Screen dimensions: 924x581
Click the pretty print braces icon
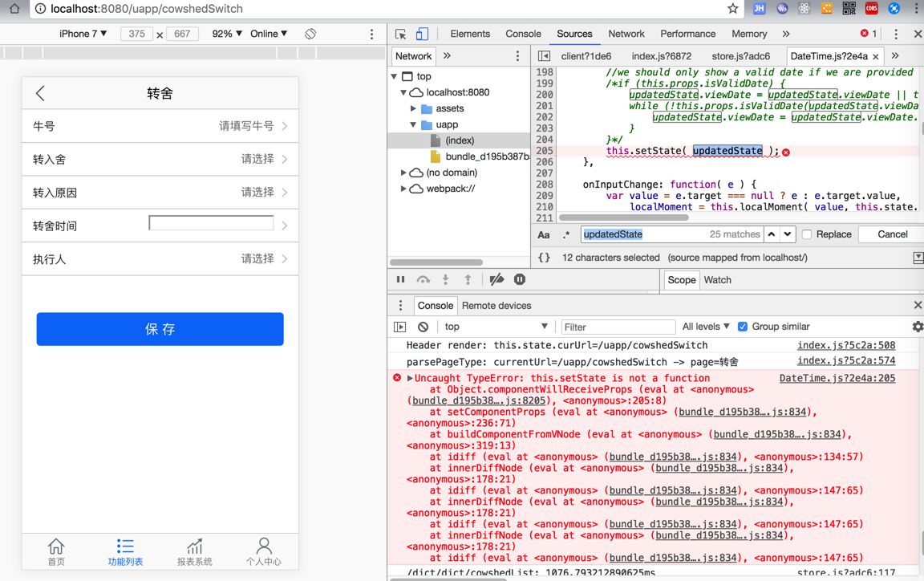(544, 258)
